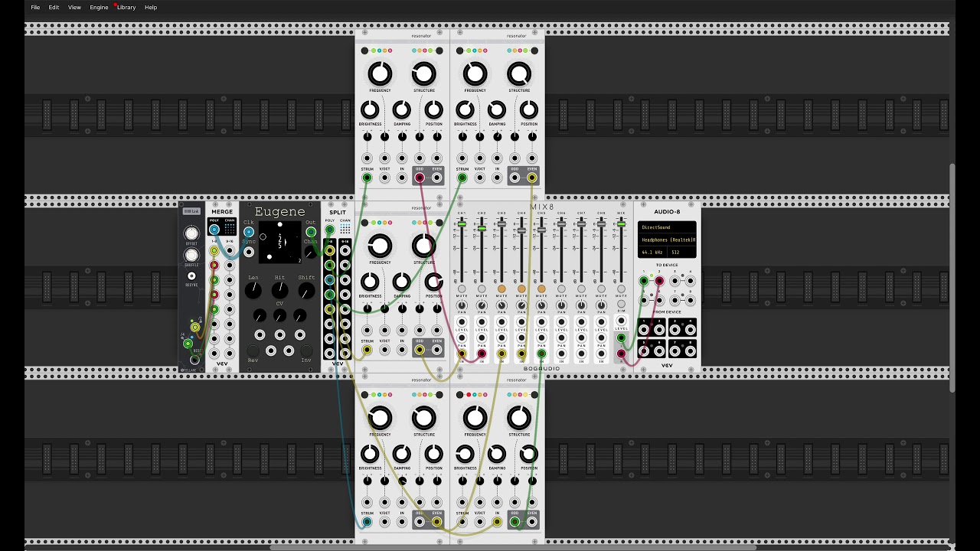Viewport: 980px width, 551px height.
Task: Click the Frequency knob on bottom-right resonator
Action: tap(475, 418)
